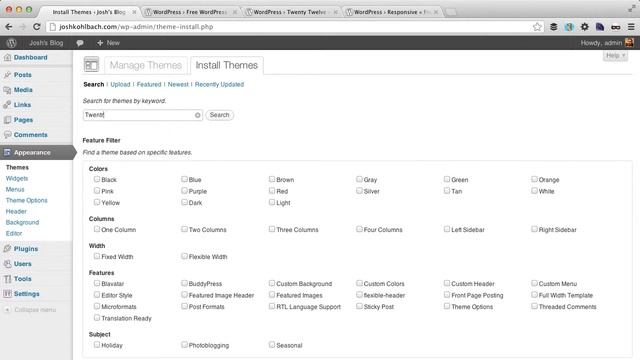Viewport: 640px width, 360px height.
Task: Check the Dark color filter
Action: pos(184,202)
